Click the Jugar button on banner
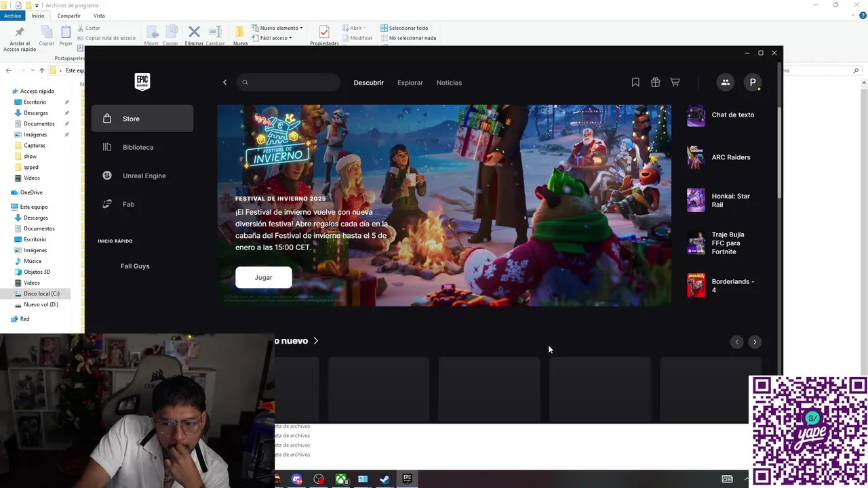The image size is (868, 488). click(x=264, y=277)
